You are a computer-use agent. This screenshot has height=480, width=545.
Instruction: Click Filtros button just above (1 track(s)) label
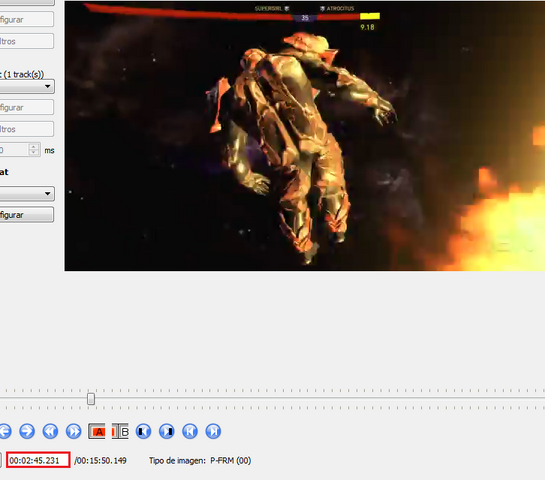tap(27, 41)
